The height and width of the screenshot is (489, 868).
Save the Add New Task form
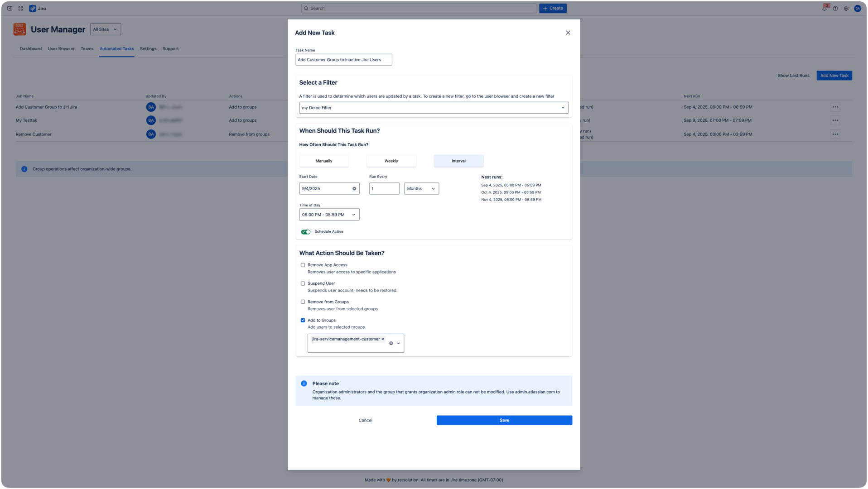coord(504,420)
